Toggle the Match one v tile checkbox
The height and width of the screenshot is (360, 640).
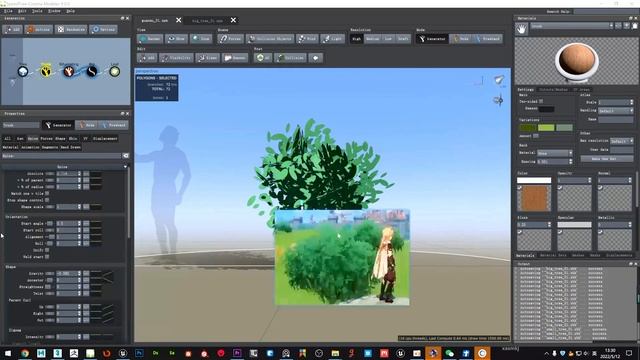click(x=47, y=193)
